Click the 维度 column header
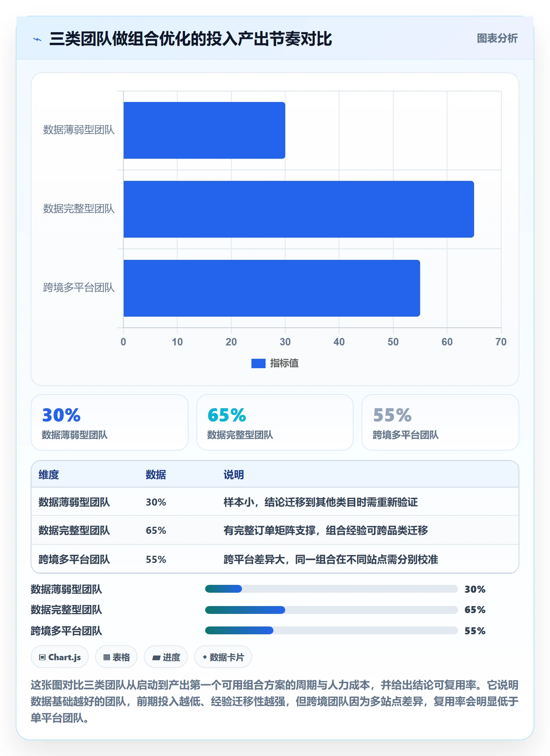This screenshot has width=550, height=756. point(49,475)
